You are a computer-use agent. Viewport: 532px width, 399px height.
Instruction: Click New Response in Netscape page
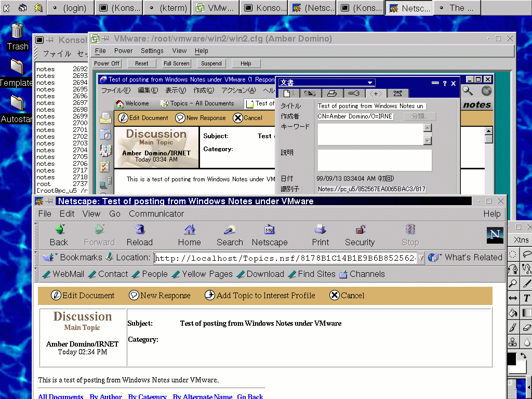pyautogui.click(x=160, y=296)
